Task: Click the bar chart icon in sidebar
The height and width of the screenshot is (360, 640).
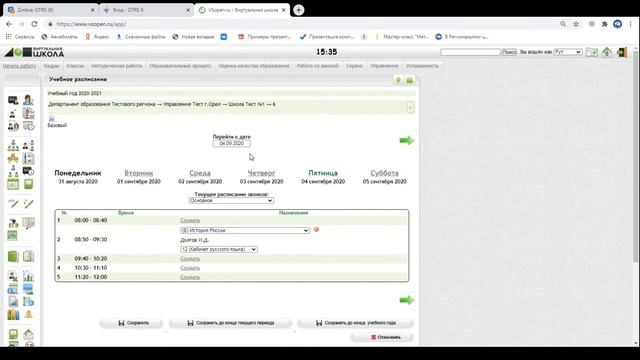Action: 28,276
